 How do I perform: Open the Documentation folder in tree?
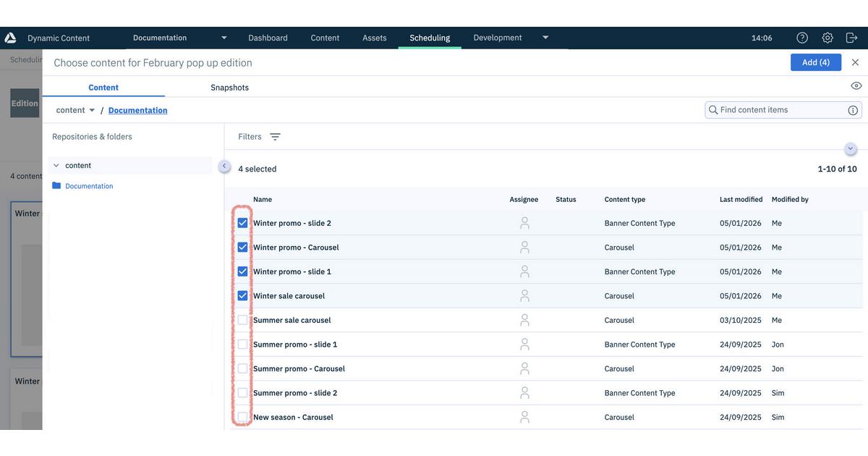point(89,186)
